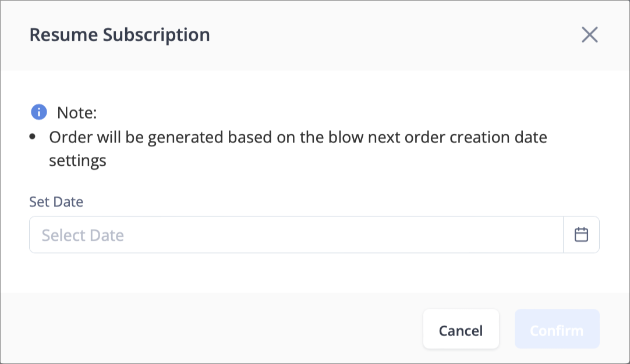This screenshot has width=630, height=364.
Task: Click the Set Date label
Action: 56,201
